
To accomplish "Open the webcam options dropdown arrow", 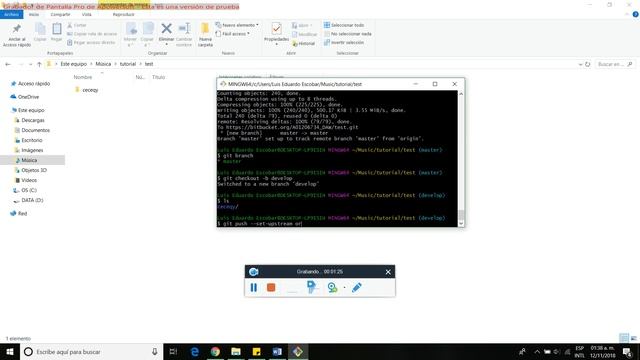I will point(344,288).
